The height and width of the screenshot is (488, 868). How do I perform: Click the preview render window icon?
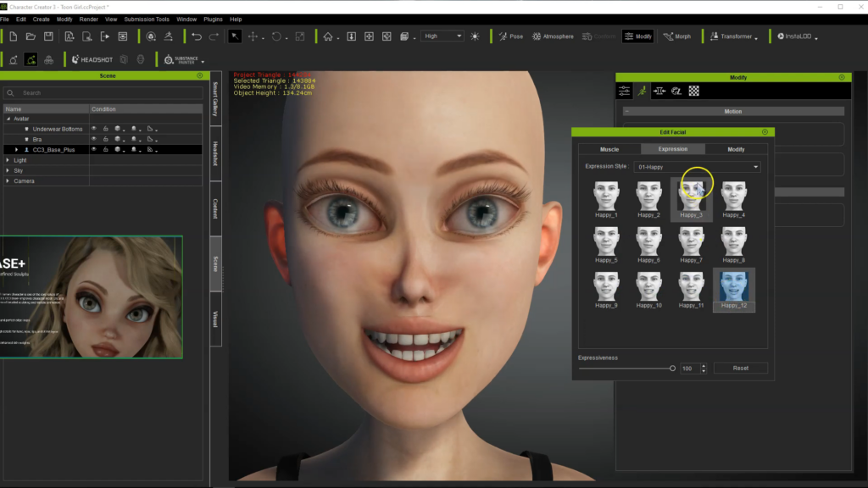click(x=123, y=36)
